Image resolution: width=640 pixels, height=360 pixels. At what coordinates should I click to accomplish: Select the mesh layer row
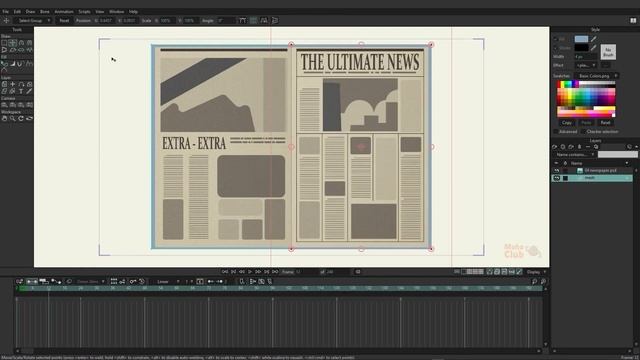(592, 178)
